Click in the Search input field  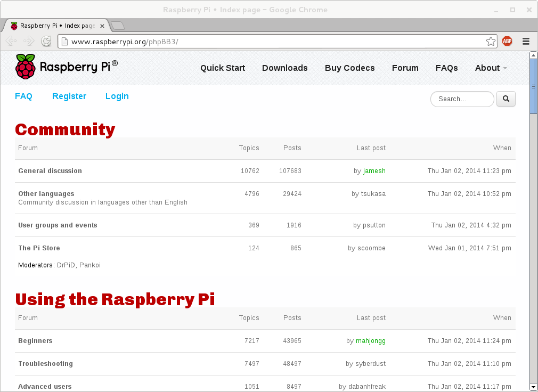(462, 99)
